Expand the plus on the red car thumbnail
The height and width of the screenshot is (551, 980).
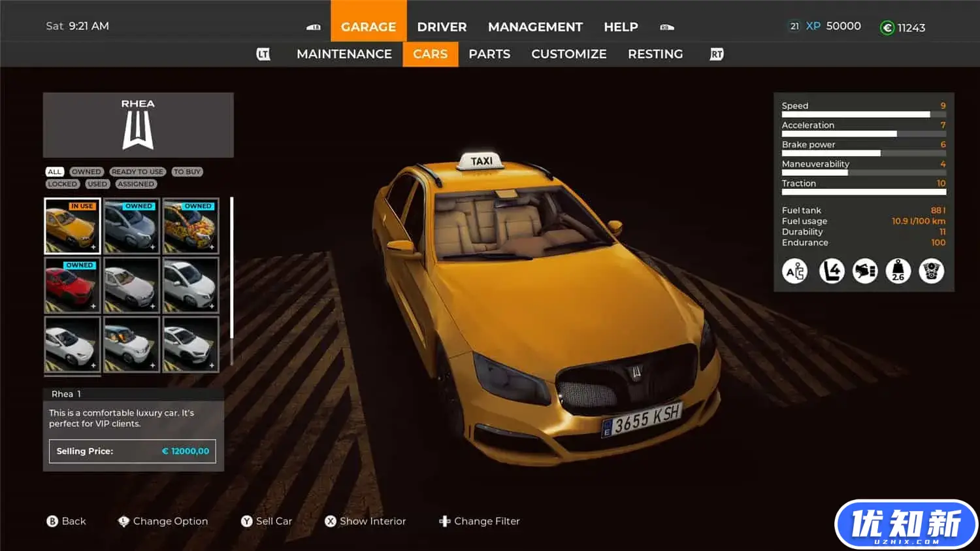[93, 306]
